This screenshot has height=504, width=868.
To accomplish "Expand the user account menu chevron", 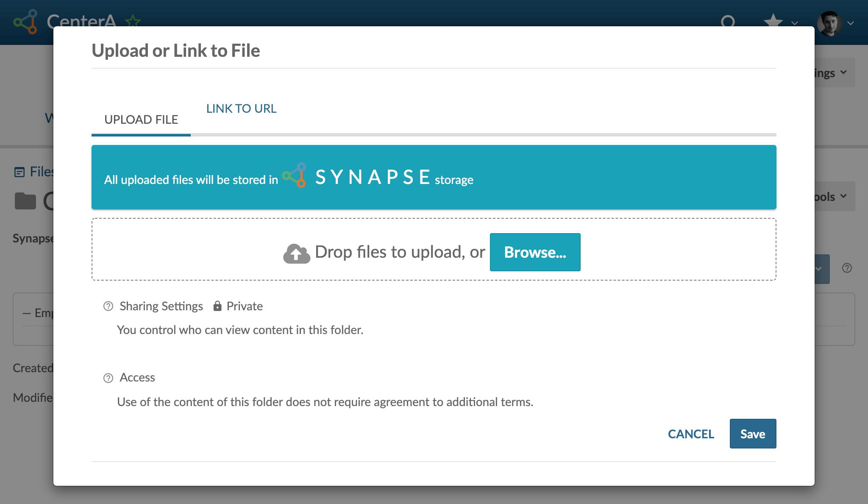I will point(851,23).
